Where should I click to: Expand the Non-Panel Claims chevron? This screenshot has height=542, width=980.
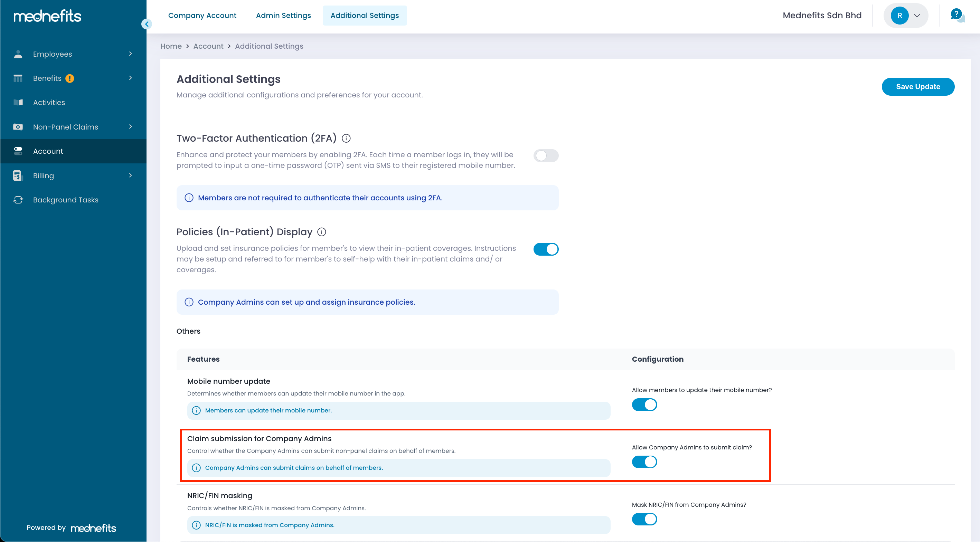click(x=131, y=127)
